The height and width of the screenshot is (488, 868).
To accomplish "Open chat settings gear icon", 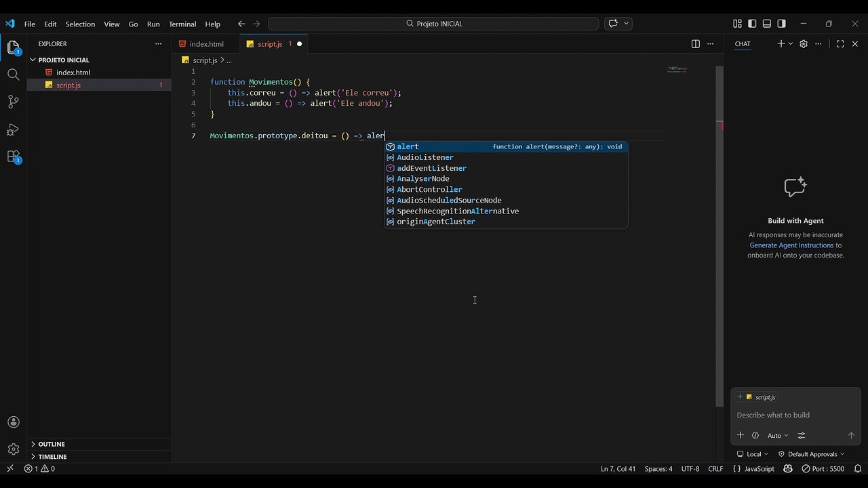I will pos(804,44).
